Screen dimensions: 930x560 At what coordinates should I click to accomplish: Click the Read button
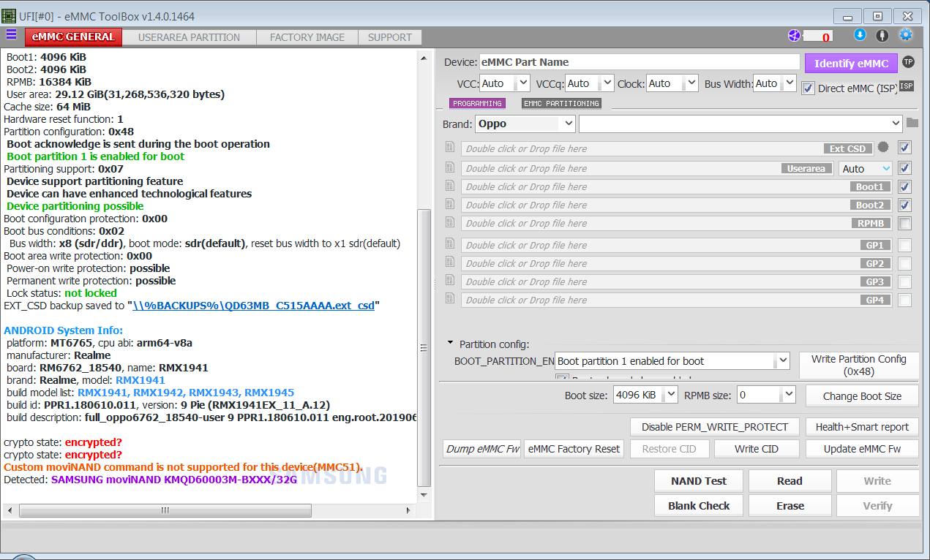(790, 480)
